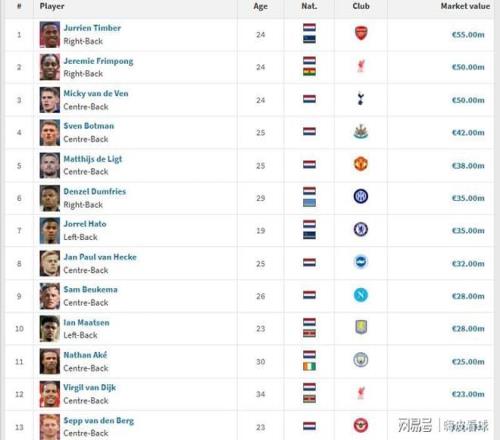
Task: Open the Manchester United crest icon
Action: tap(361, 164)
